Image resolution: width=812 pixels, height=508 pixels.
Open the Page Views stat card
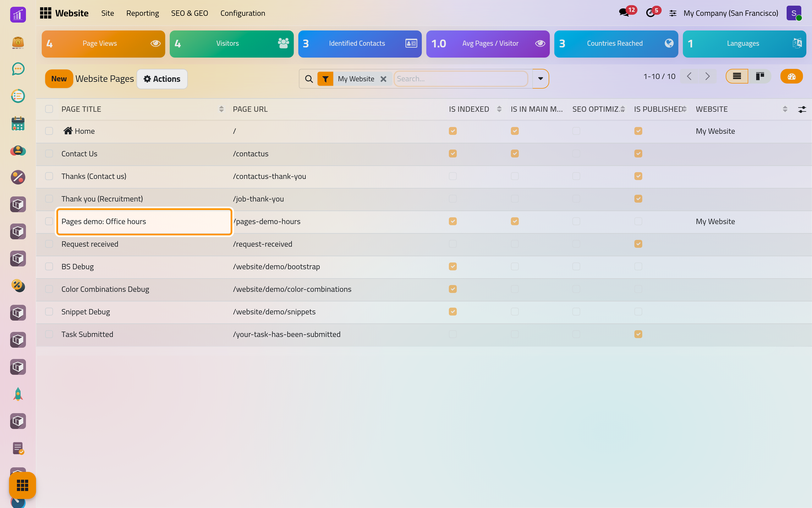pyautogui.click(x=103, y=44)
